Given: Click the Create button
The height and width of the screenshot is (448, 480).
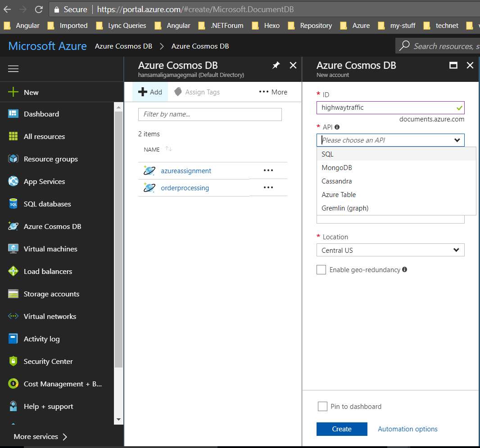Looking at the screenshot, I should pos(342,429).
